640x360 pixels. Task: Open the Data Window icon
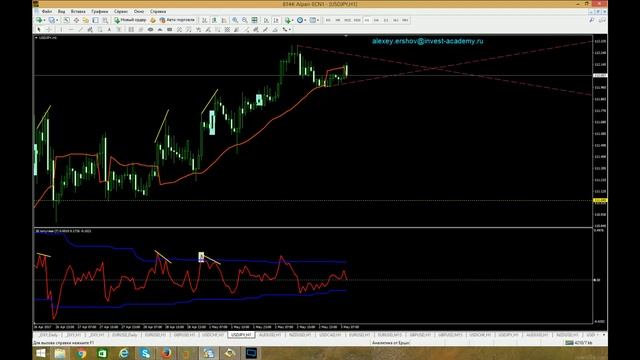coord(76,20)
